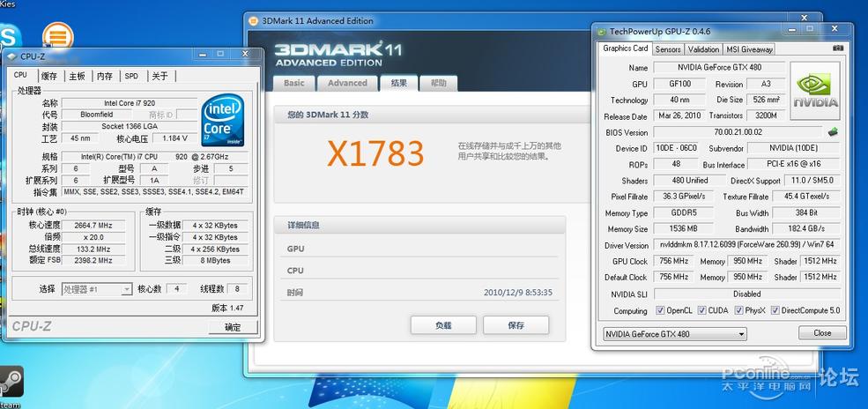868x409 pixels.
Task: Click the 名称 field Intel Core i7 920
Action: (130, 103)
